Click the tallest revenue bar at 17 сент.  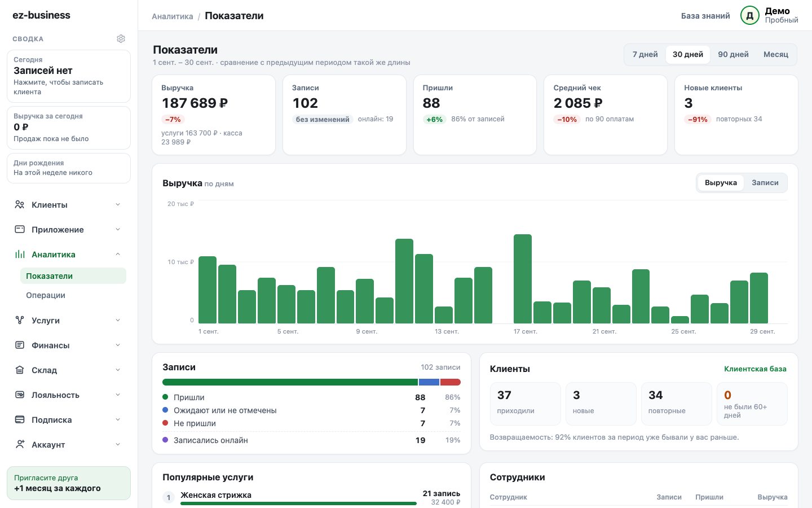[x=523, y=279]
